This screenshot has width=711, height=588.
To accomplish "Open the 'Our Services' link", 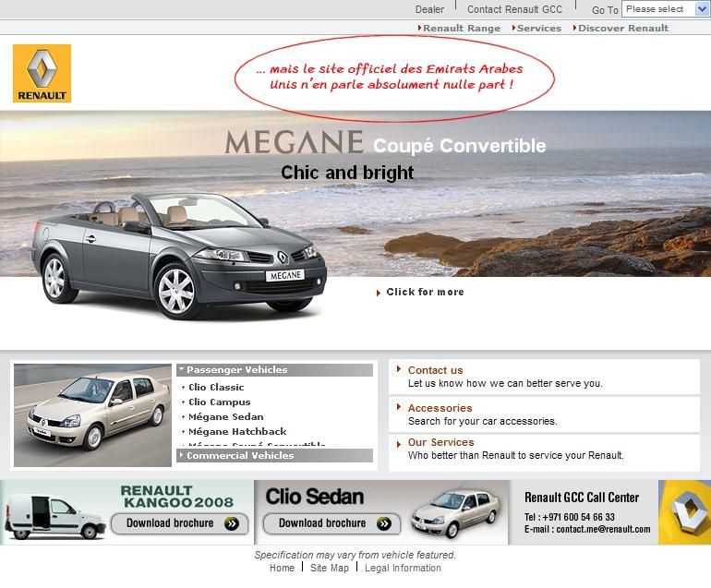I will tap(440, 442).
